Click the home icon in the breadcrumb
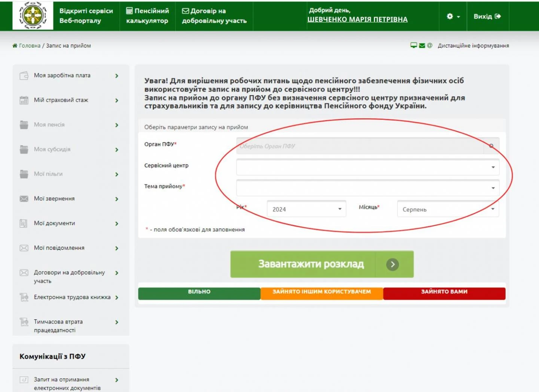539x392 pixels. click(15, 46)
